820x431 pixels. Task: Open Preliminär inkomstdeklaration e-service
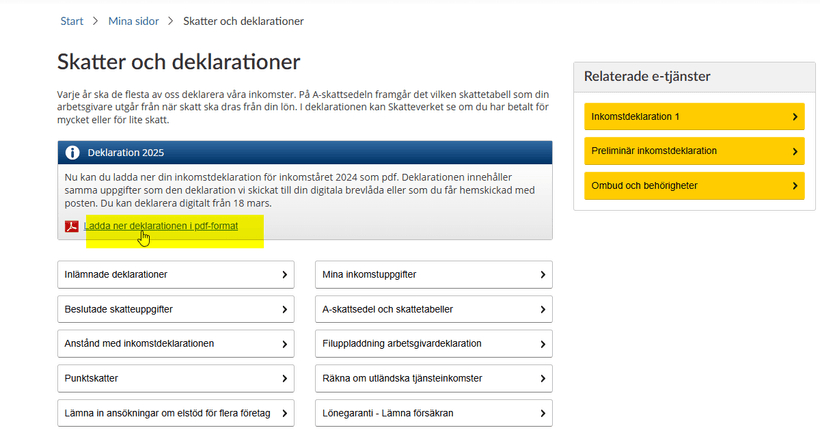click(690, 151)
